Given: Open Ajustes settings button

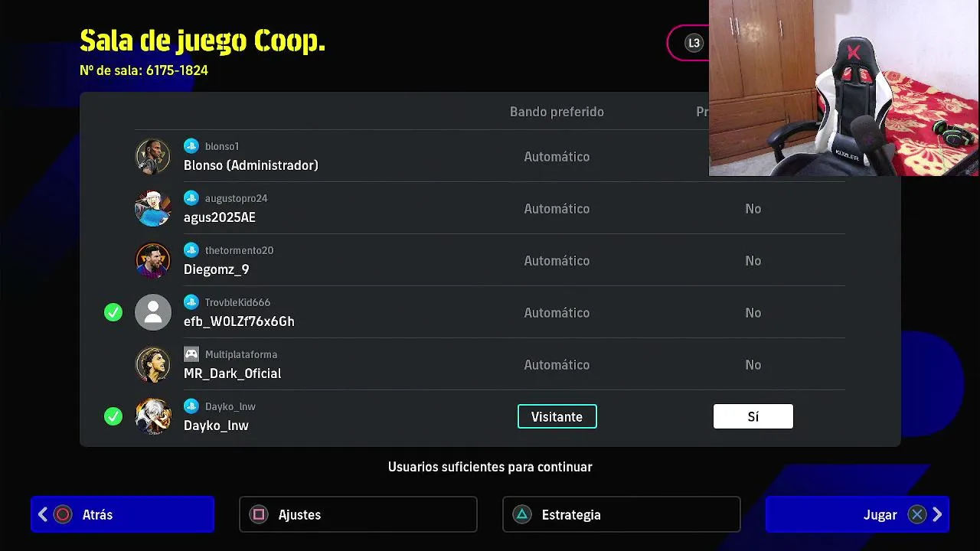Looking at the screenshot, I should tap(358, 514).
